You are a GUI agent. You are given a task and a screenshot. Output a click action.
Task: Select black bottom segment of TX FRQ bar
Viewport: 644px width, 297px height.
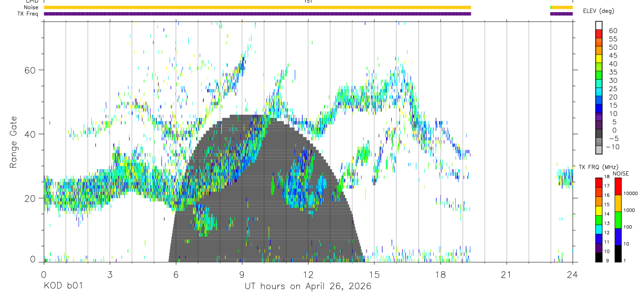coord(599,257)
